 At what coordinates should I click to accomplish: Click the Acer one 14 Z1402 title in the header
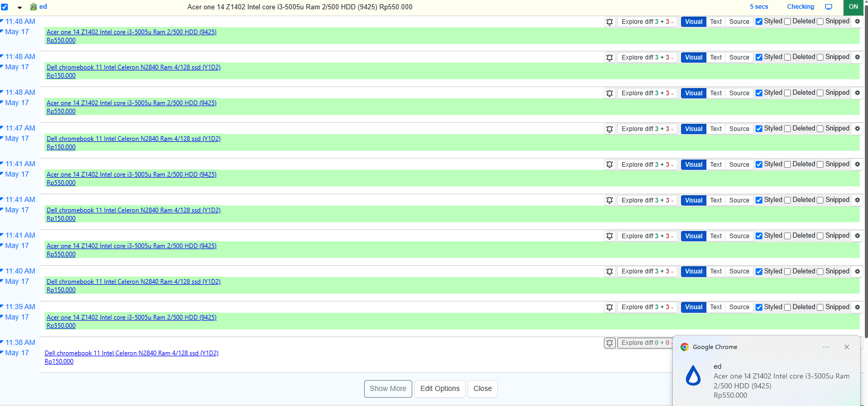pos(300,7)
